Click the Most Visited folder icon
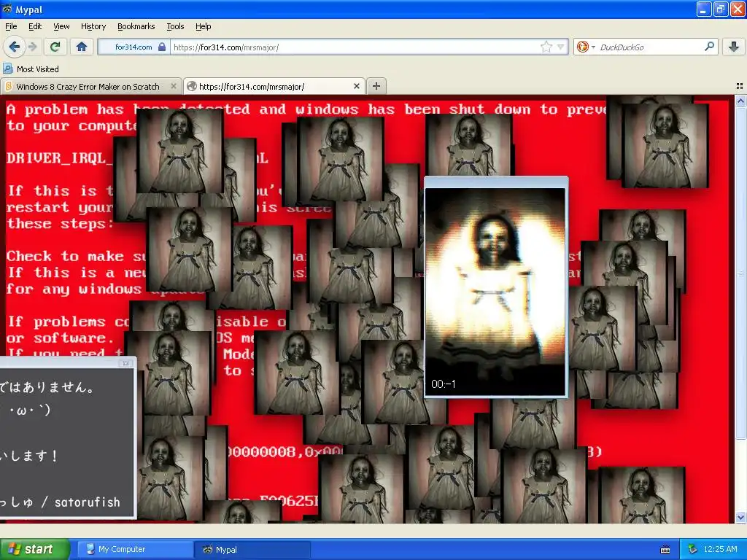The height and width of the screenshot is (560, 747). coord(8,69)
